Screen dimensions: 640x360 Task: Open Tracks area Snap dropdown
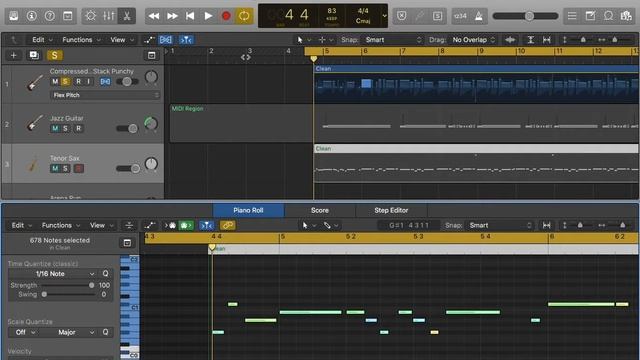[x=393, y=40]
